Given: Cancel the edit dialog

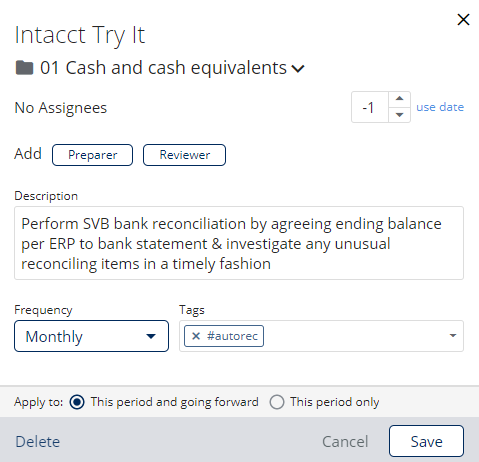Looking at the screenshot, I should click(345, 442).
